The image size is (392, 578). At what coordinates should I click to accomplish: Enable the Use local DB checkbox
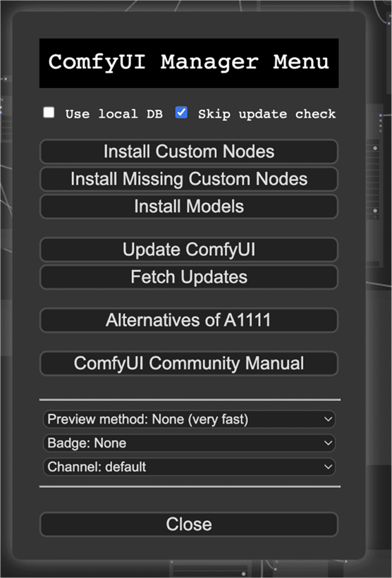click(x=49, y=113)
